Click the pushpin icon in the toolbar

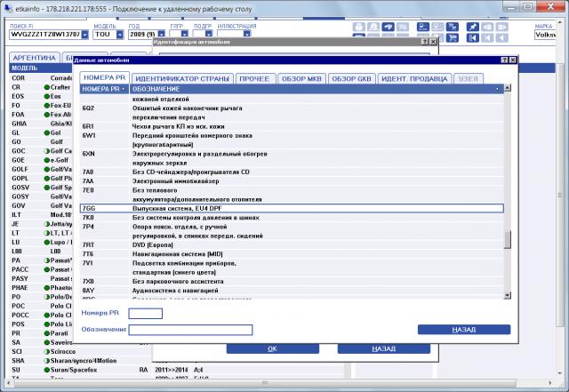(x=472, y=28)
